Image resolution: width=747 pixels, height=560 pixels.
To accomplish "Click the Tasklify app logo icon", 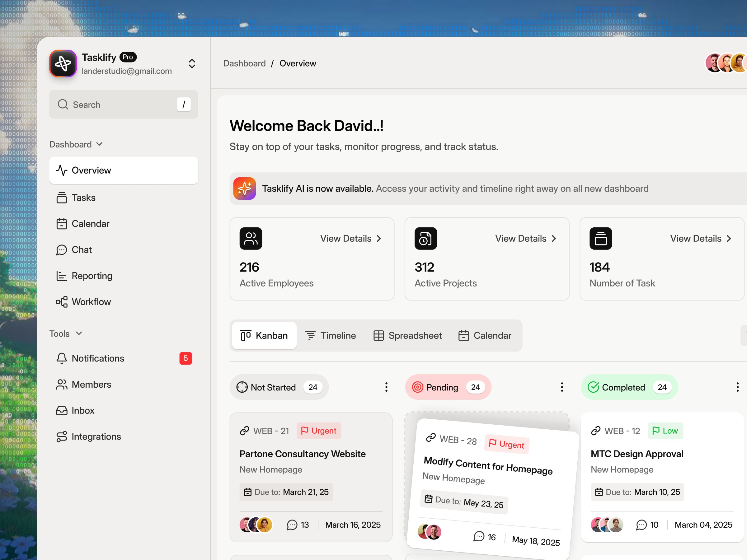I will coord(63,63).
